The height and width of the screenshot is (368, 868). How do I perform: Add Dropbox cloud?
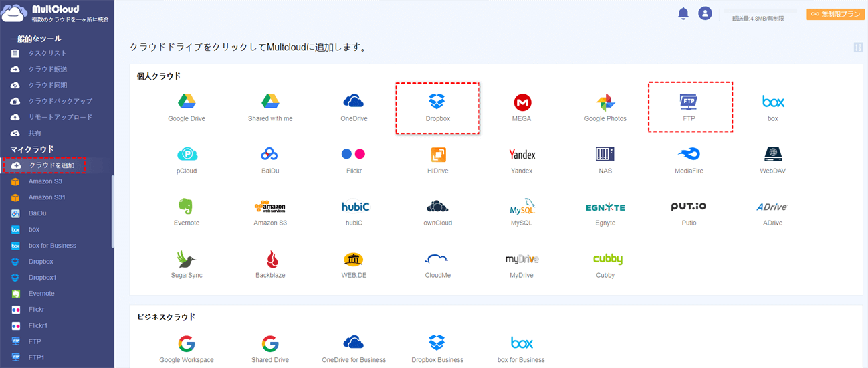pyautogui.click(x=437, y=108)
